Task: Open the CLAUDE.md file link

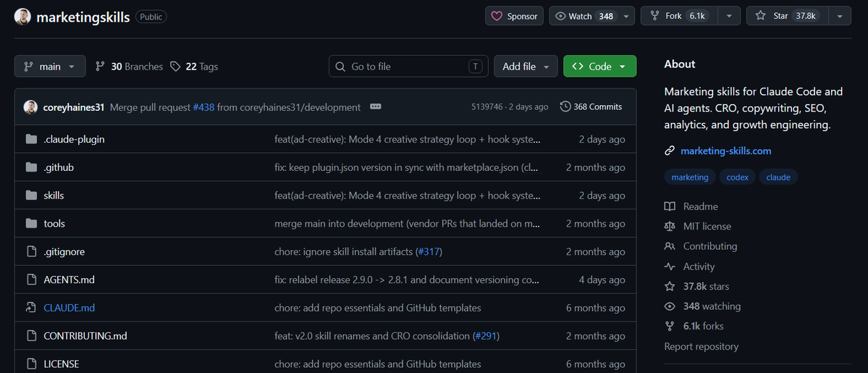Action: click(69, 308)
